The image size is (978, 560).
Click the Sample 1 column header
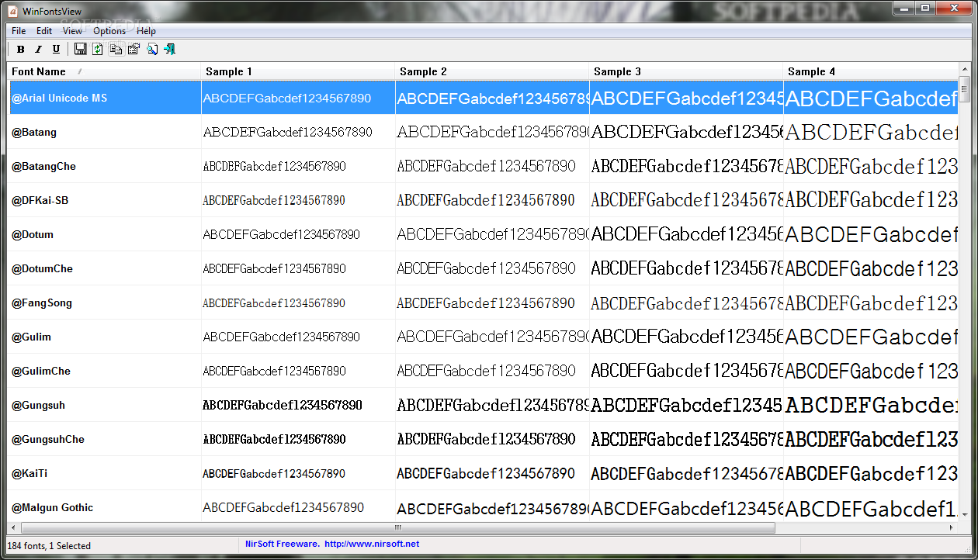point(298,71)
